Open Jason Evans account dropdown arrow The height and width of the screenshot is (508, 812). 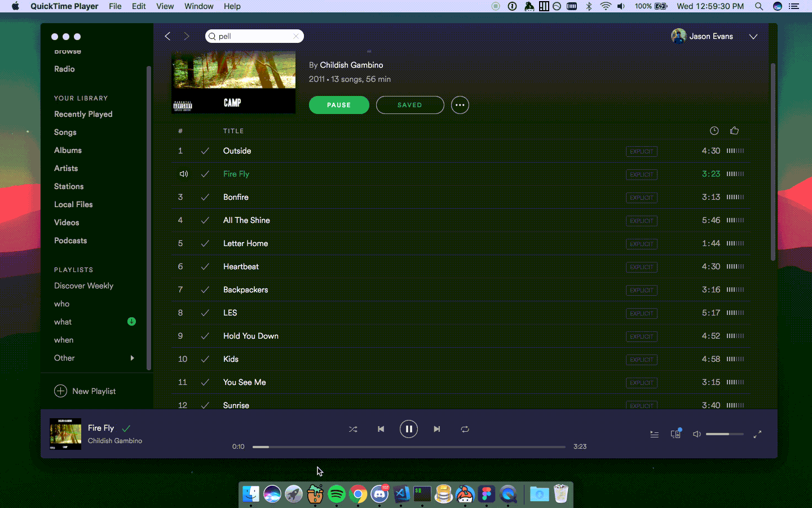click(x=753, y=37)
